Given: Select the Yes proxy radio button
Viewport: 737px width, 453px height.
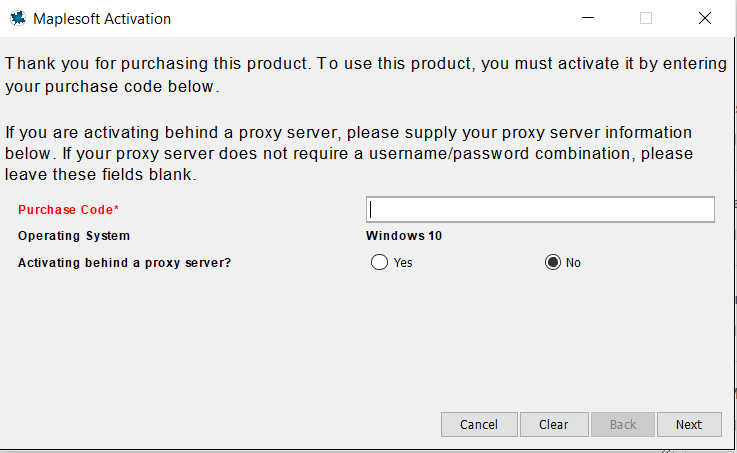Looking at the screenshot, I should 379,262.
